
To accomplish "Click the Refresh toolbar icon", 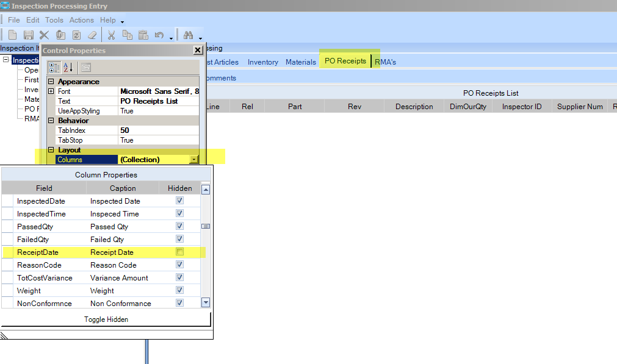I will click(76, 35).
